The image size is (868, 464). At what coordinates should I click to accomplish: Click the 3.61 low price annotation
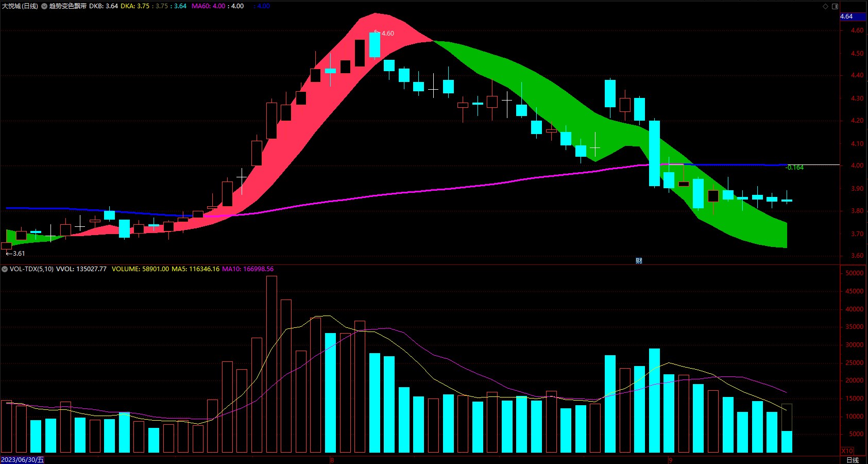click(x=19, y=254)
